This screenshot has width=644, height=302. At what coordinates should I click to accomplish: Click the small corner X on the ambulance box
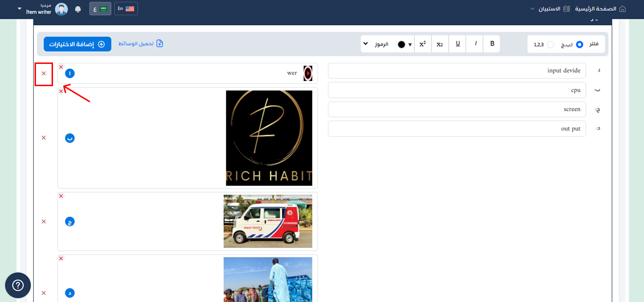tap(61, 196)
